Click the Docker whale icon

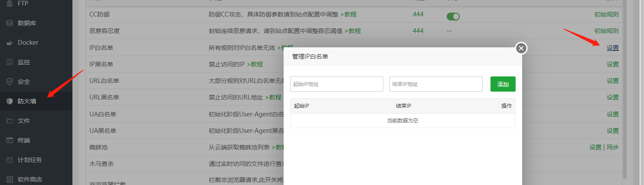10,43
